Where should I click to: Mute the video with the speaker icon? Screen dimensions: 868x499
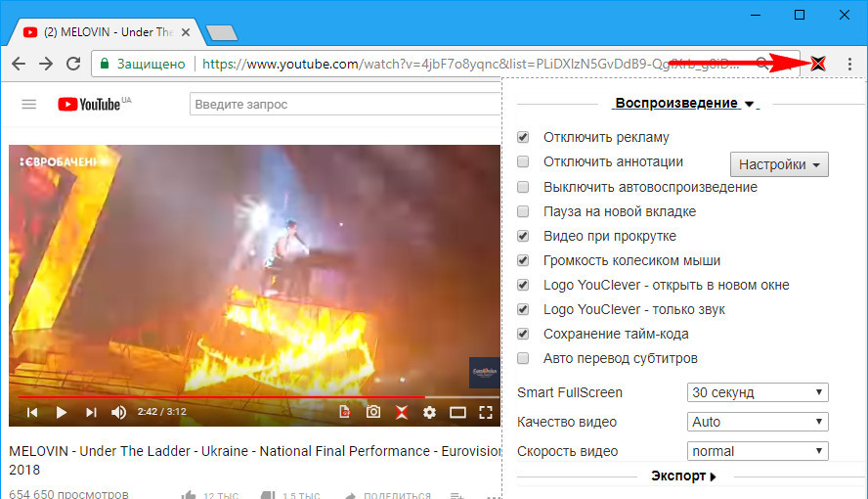coord(118,412)
